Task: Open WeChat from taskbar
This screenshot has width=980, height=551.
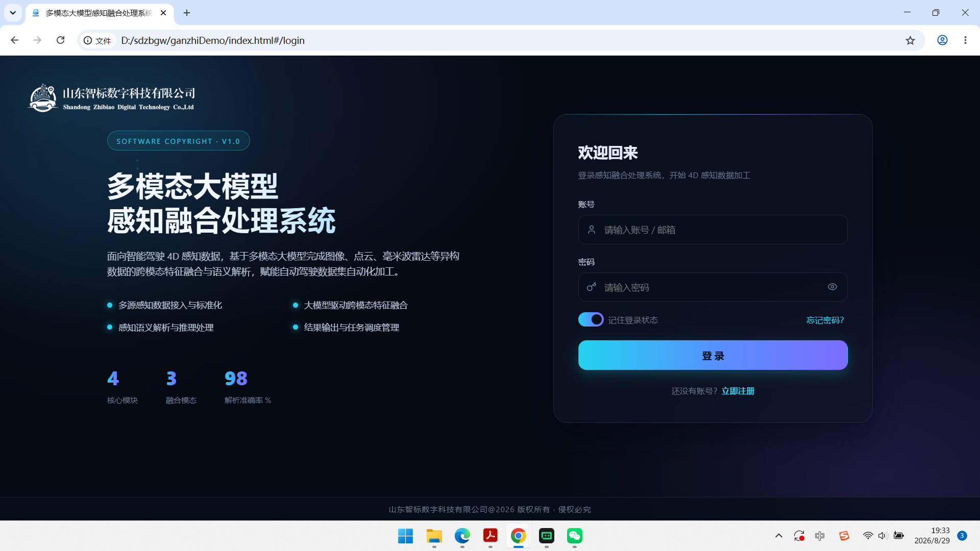Action: click(575, 536)
